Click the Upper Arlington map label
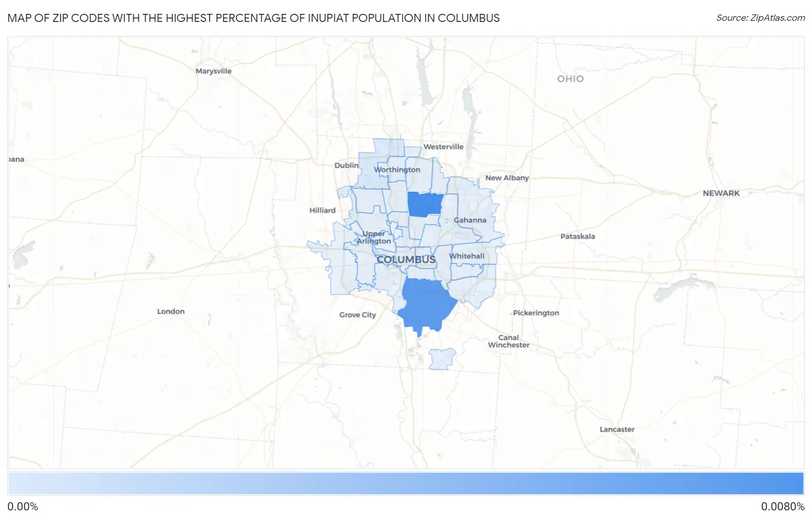 click(374, 237)
